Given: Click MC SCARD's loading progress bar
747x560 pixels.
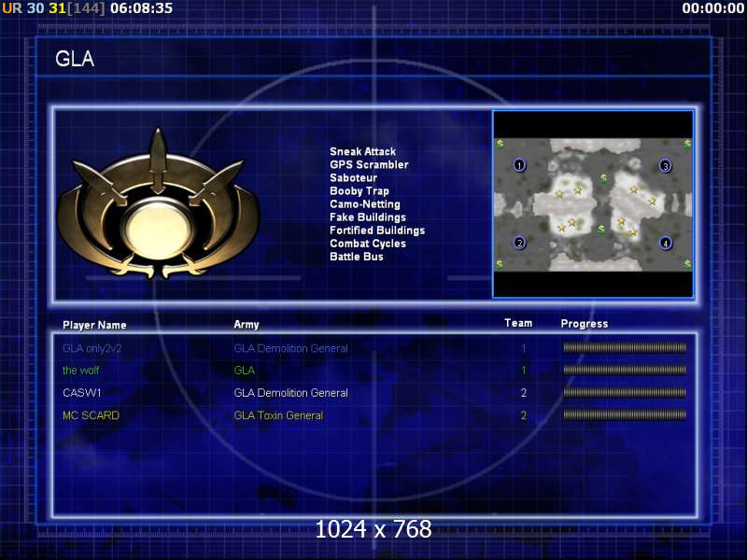Looking at the screenshot, I should pyautogui.click(x=625, y=414).
